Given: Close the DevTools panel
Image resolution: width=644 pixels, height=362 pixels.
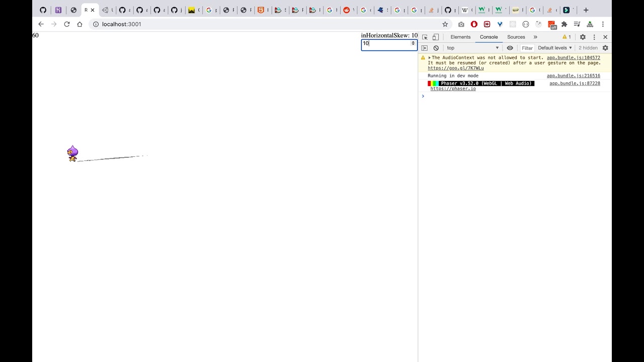Looking at the screenshot, I should [x=605, y=37].
